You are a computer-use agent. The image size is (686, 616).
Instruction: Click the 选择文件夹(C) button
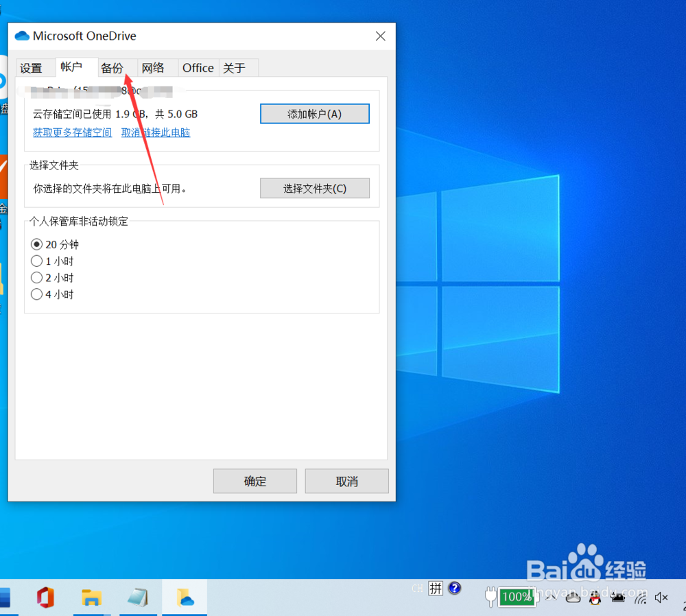click(315, 188)
